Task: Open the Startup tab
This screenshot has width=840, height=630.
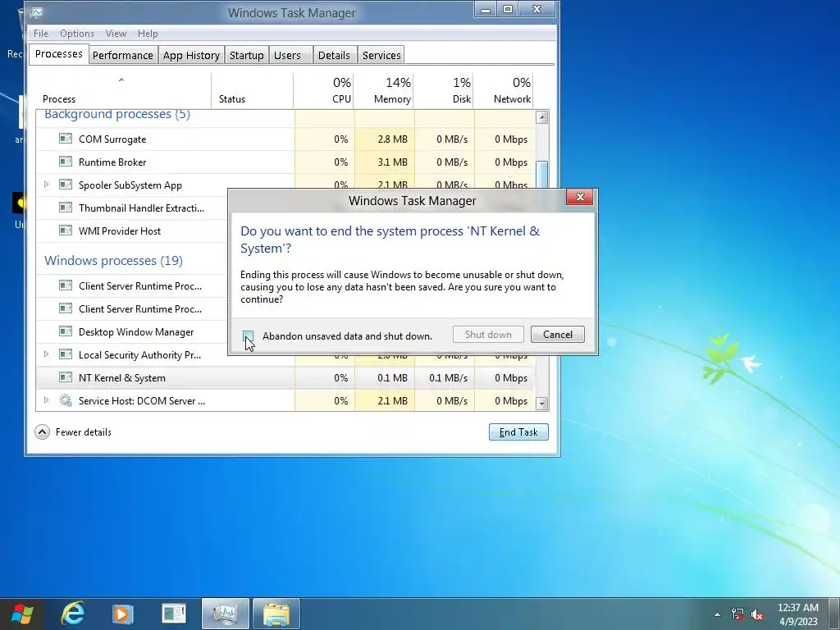Action: coord(246,55)
